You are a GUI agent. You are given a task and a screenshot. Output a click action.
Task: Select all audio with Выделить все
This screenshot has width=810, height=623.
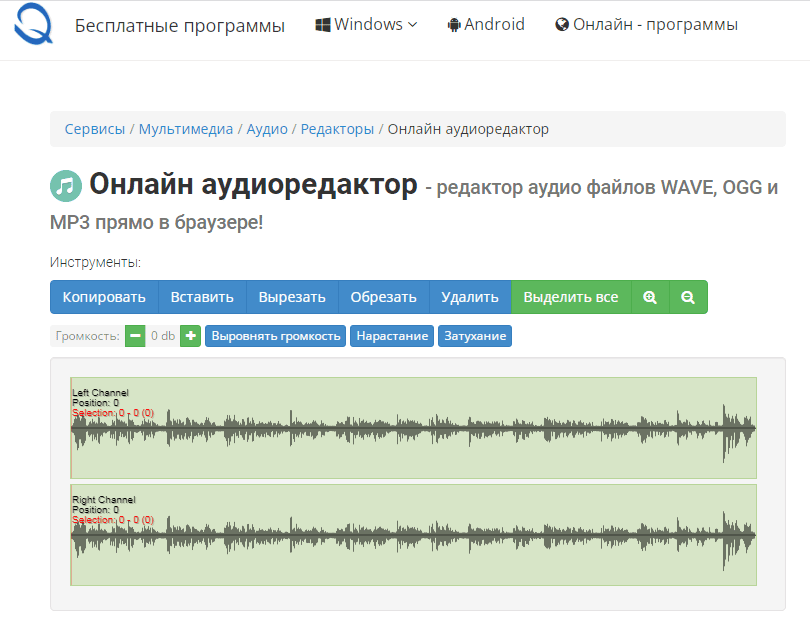tap(571, 297)
